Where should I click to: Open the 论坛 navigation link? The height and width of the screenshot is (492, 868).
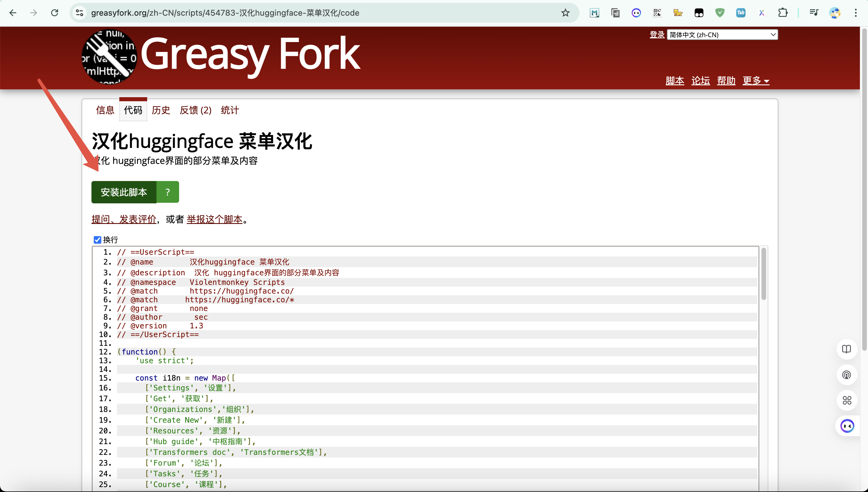pos(700,80)
